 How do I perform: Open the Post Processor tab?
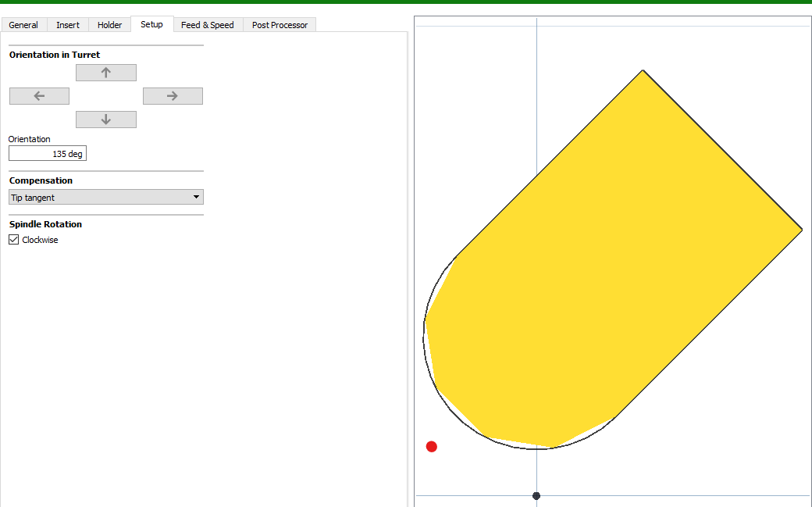tap(279, 24)
